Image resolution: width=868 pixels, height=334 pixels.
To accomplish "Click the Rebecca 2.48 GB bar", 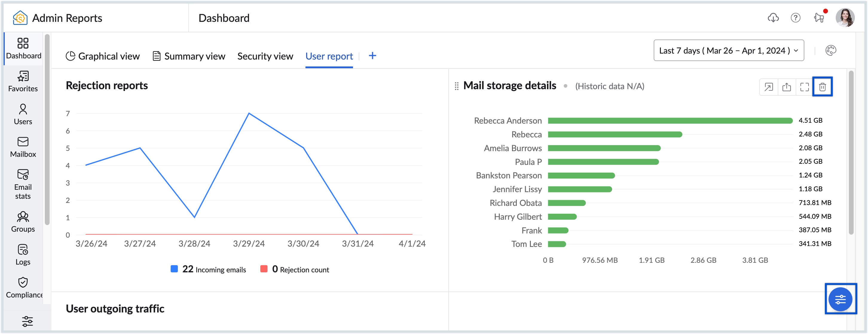I will point(615,135).
